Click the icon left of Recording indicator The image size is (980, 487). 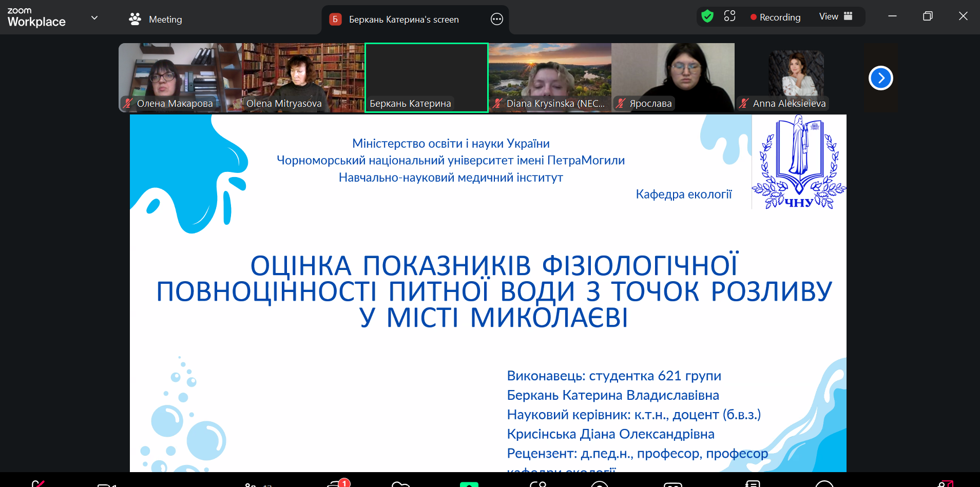click(x=729, y=16)
